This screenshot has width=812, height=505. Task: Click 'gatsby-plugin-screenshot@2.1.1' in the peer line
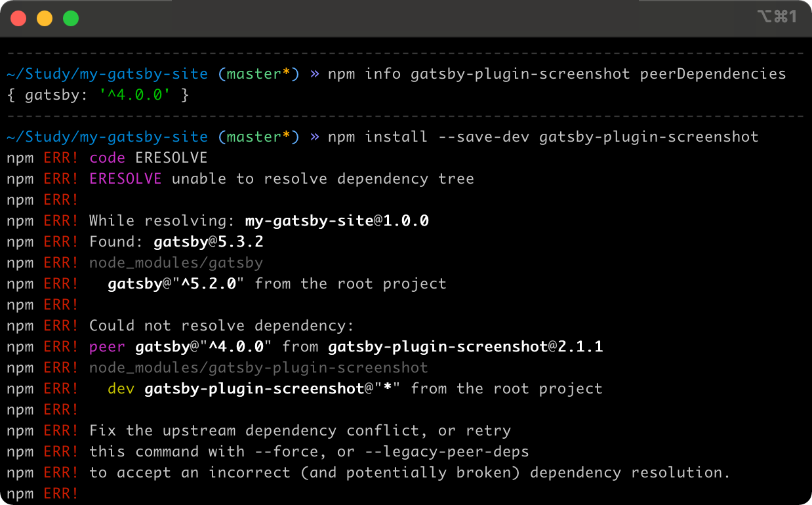(466, 347)
